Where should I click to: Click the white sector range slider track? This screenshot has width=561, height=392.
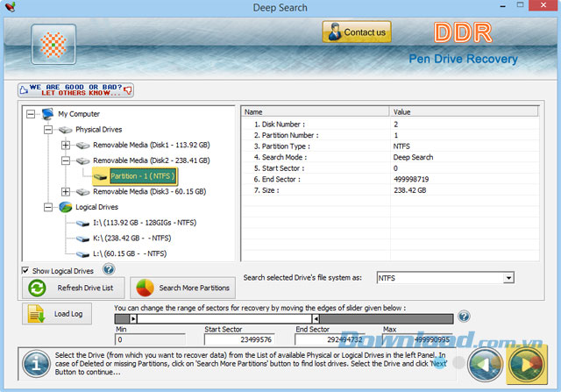[x=224, y=318]
